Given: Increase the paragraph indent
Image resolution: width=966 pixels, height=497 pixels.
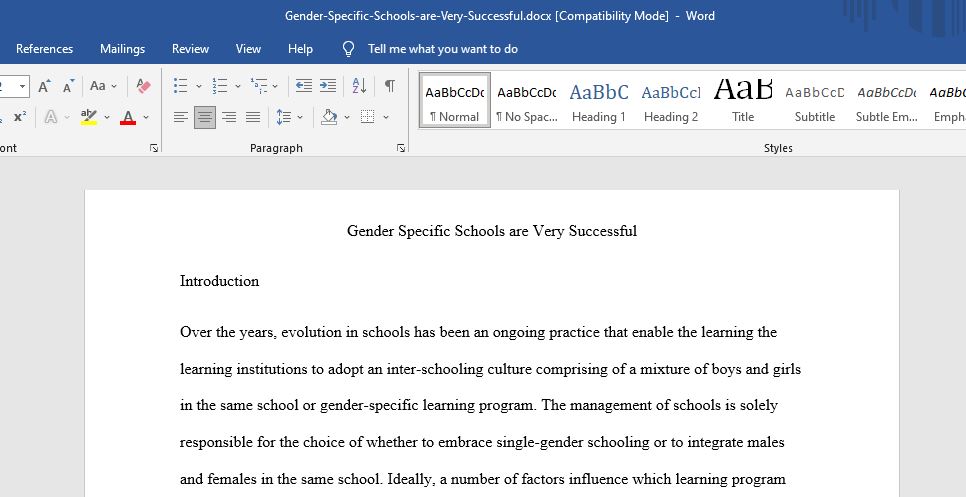Looking at the screenshot, I should coord(328,86).
